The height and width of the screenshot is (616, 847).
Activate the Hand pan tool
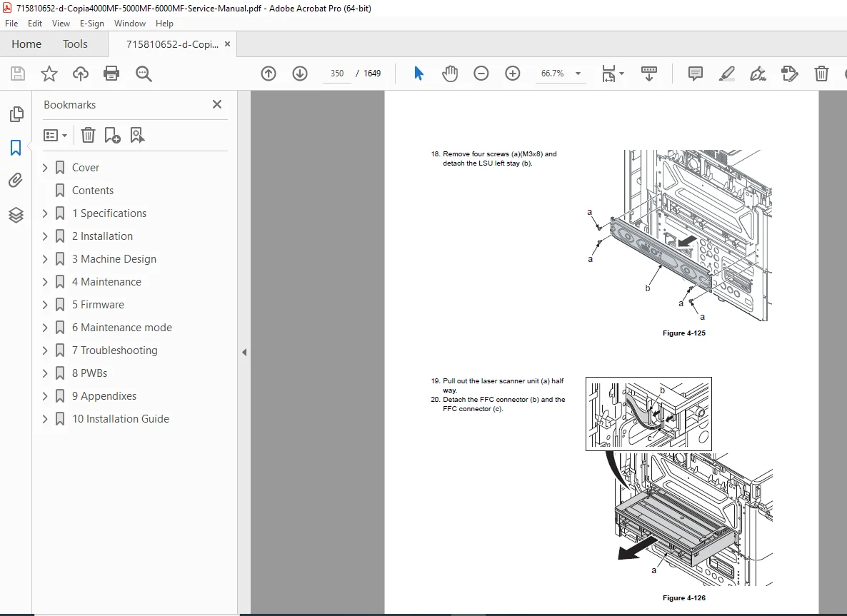(449, 74)
